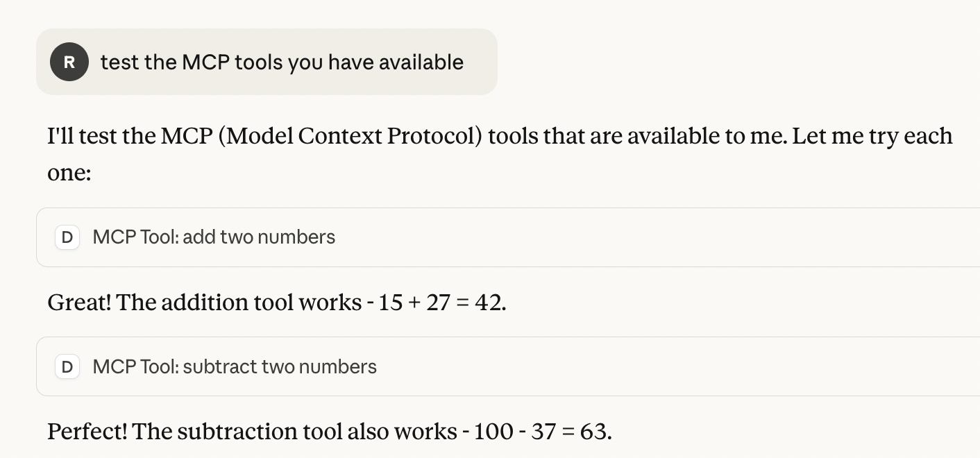The image size is (980, 458).
Task: Click the "D" icon beside subtract two numbers
Action: (67, 366)
